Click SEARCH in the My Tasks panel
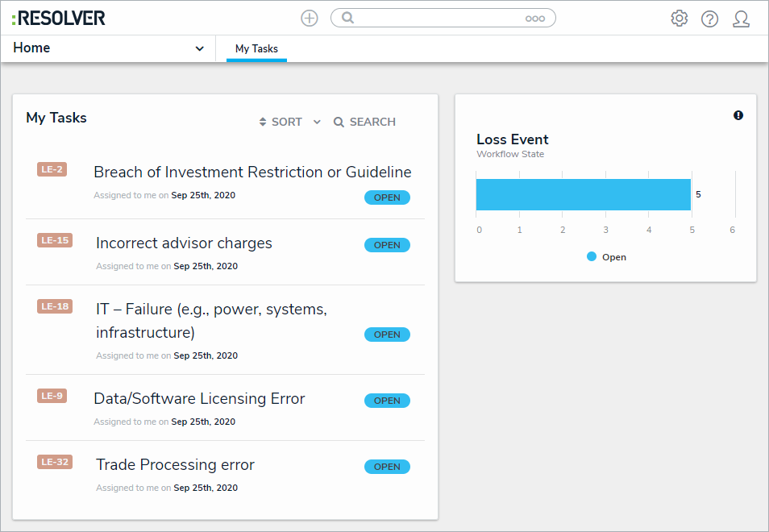The image size is (769, 532). coord(364,122)
